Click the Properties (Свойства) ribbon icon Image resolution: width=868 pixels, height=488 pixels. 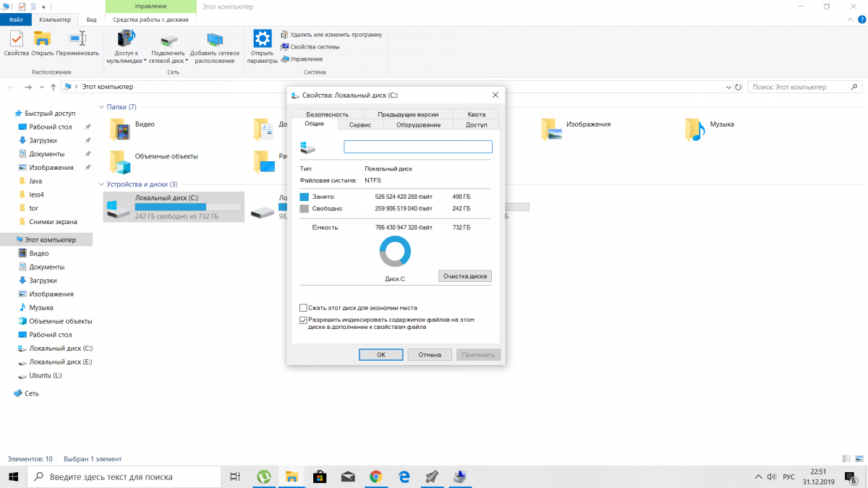tap(16, 43)
